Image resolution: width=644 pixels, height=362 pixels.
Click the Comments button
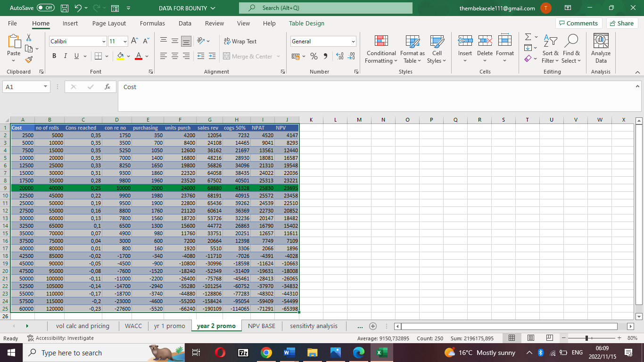578,23
